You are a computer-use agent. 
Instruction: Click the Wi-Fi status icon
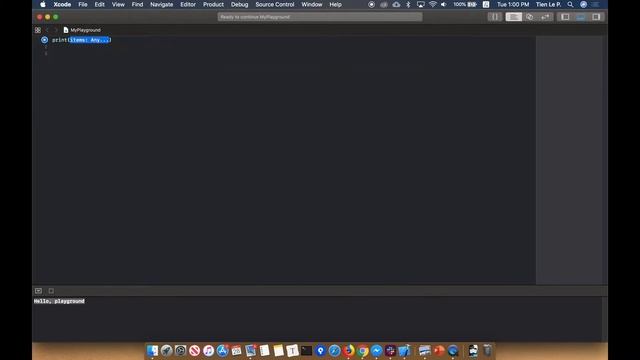(433, 4)
